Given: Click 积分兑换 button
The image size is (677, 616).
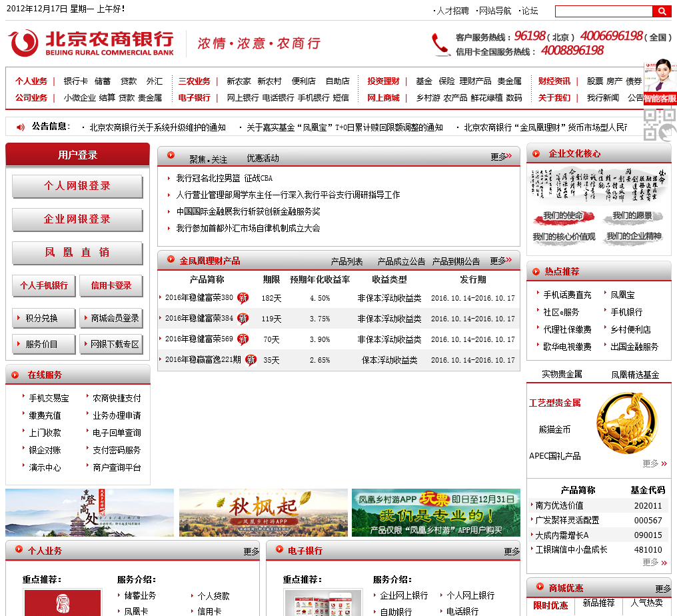Looking at the screenshot, I should coord(43,319).
